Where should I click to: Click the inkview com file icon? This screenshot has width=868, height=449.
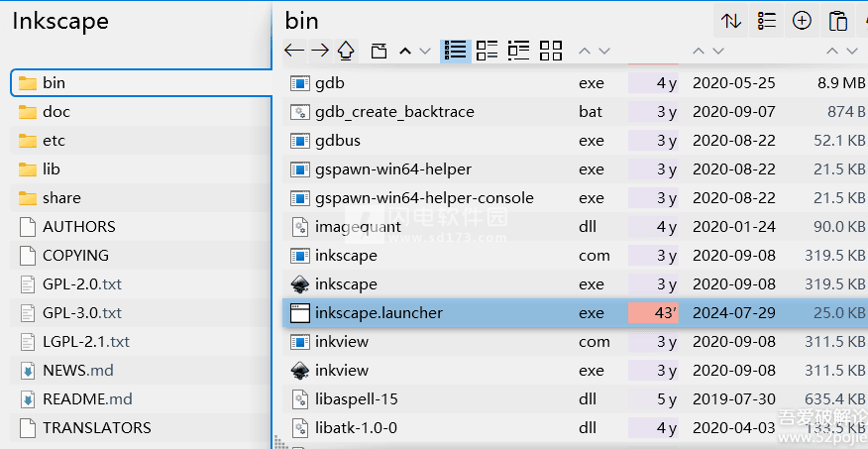[299, 342]
